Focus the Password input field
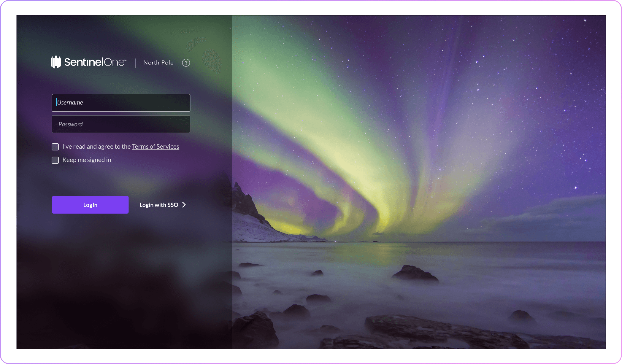 (x=121, y=124)
